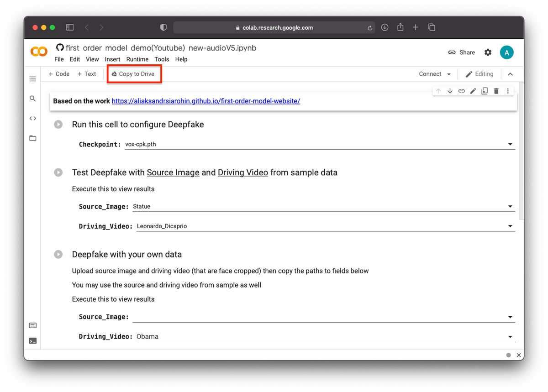Open the first-order-model-website link
This screenshot has height=392, width=548.
(x=206, y=101)
